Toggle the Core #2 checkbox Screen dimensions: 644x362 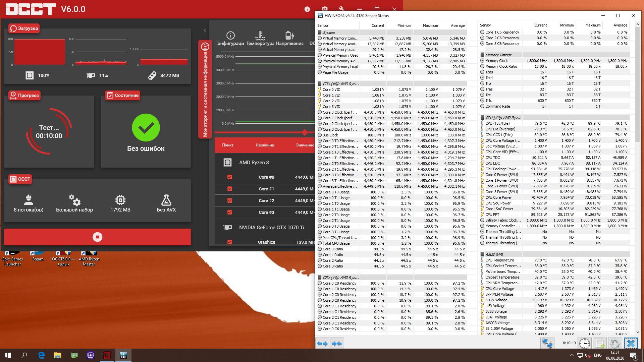230,200
